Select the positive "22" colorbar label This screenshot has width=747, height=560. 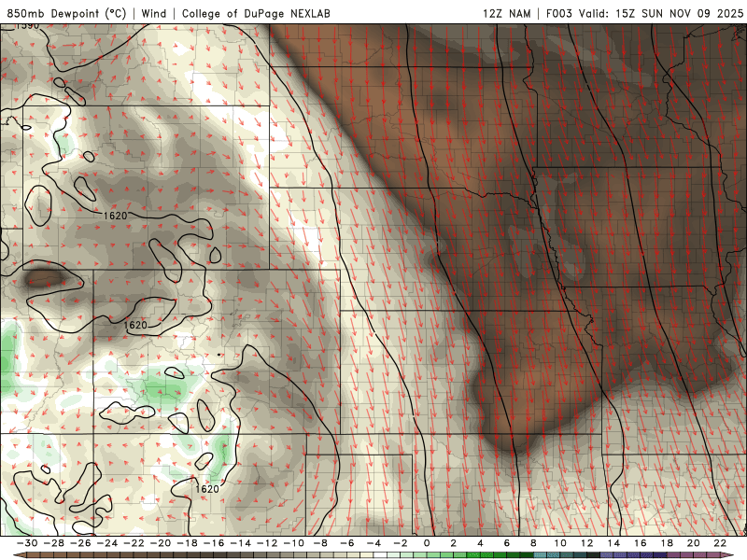coord(720,543)
